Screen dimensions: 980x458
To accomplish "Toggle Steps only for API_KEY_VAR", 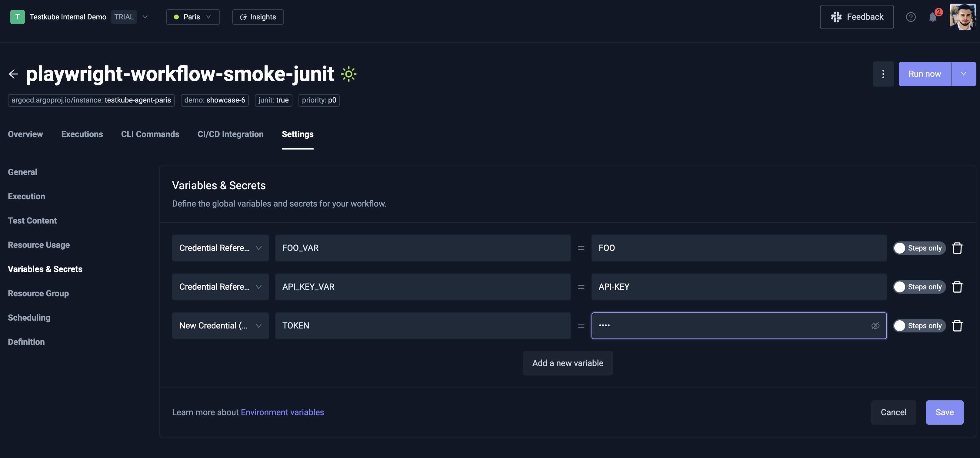I will pyautogui.click(x=900, y=287).
